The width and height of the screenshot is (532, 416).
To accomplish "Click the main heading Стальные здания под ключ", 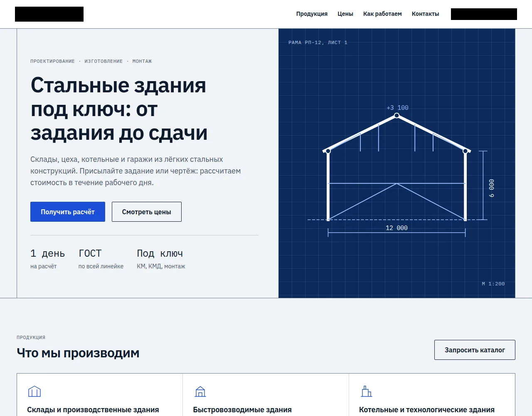I will coord(119,109).
